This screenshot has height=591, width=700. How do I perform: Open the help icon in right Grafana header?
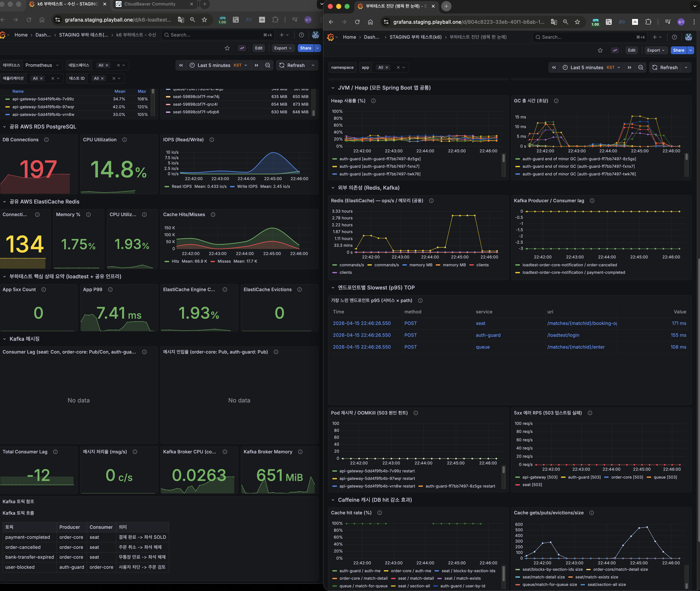point(674,37)
